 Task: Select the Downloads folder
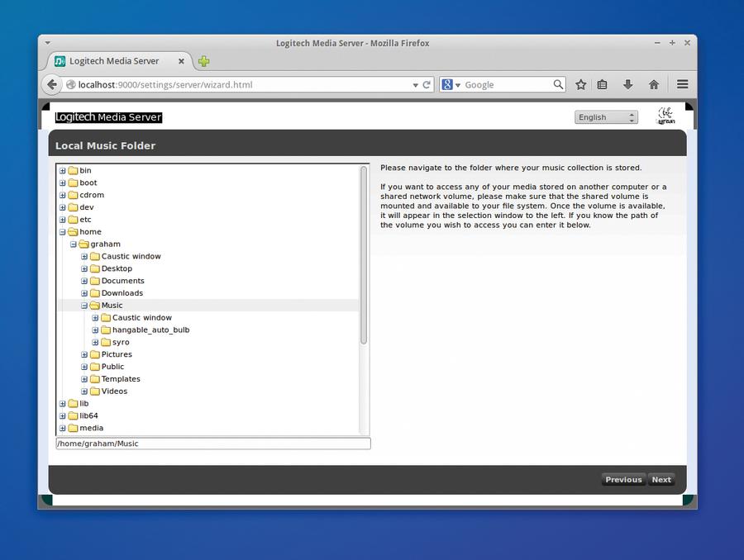pos(122,293)
